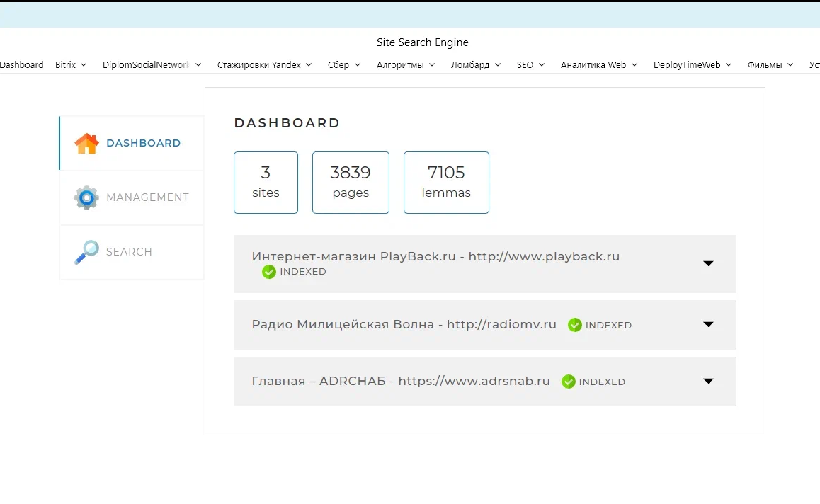Viewport: 820px width, 504px height.
Task: Click green INDEXED checkmark for adrsnab.ru
Action: click(569, 382)
